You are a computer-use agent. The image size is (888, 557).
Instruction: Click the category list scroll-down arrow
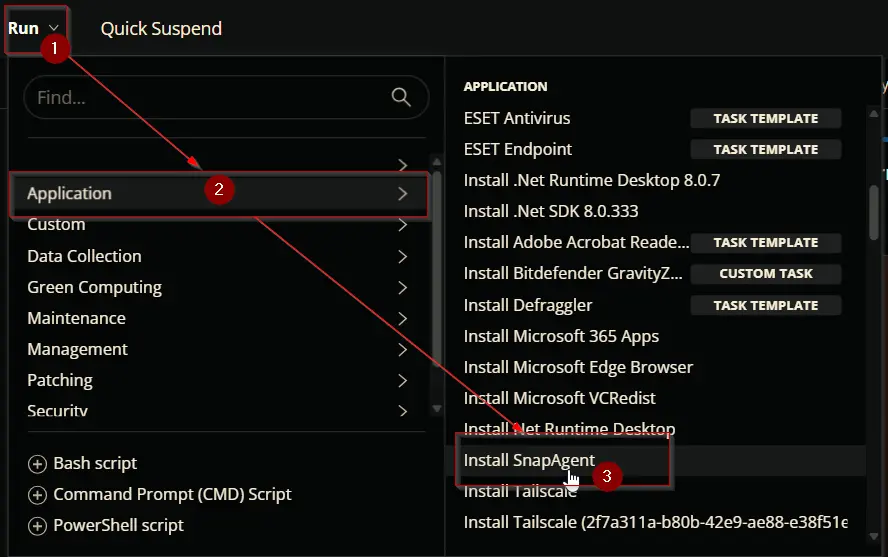point(437,408)
